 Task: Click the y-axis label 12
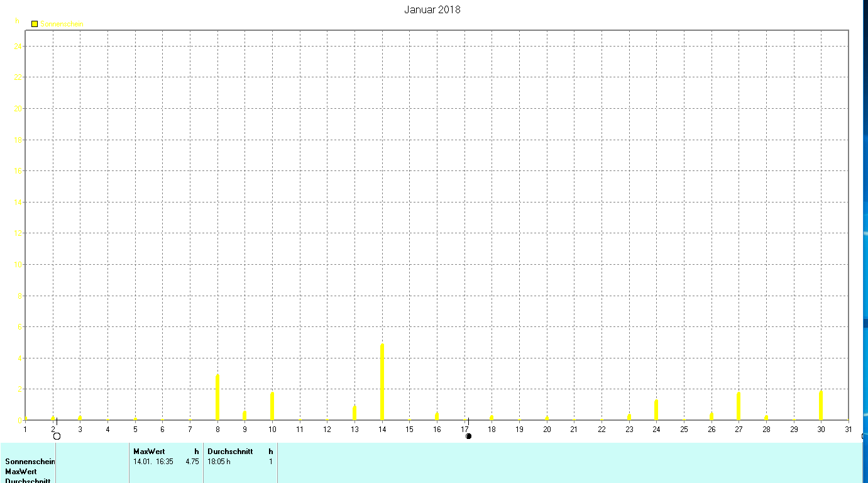pos(18,233)
